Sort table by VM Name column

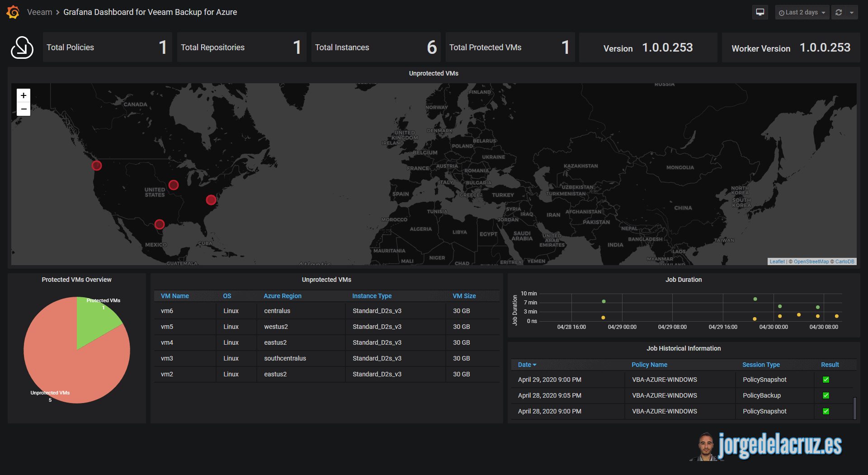click(x=175, y=296)
